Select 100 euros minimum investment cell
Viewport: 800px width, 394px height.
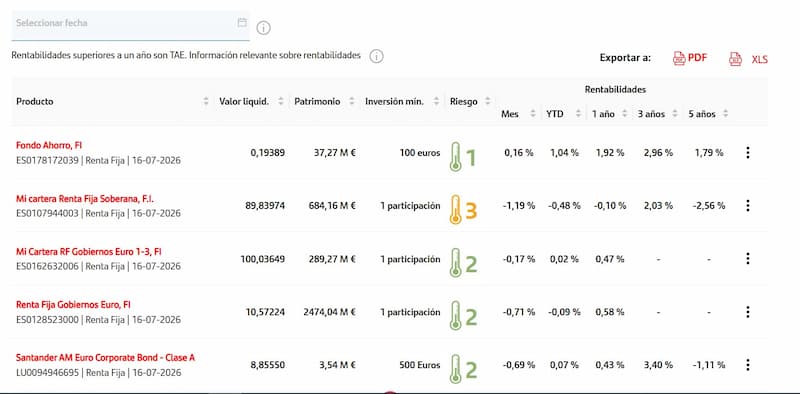[x=420, y=153]
